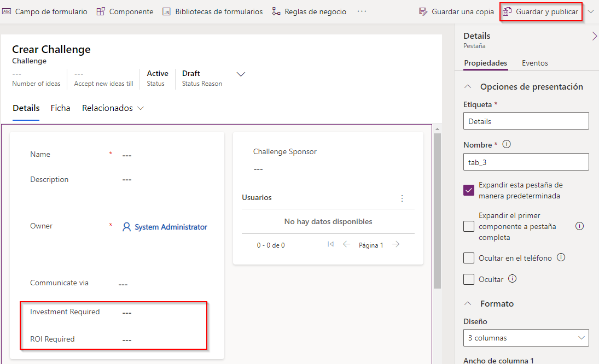
Task: Open the toolbar overflow ellipsis menu
Action: tap(362, 11)
